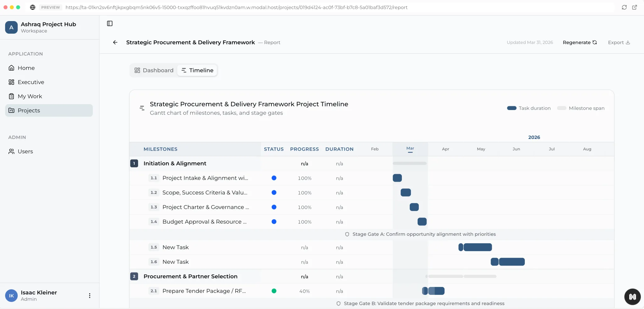Click the Initiation milestone span bar
644x309 pixels.
[410, 163]
